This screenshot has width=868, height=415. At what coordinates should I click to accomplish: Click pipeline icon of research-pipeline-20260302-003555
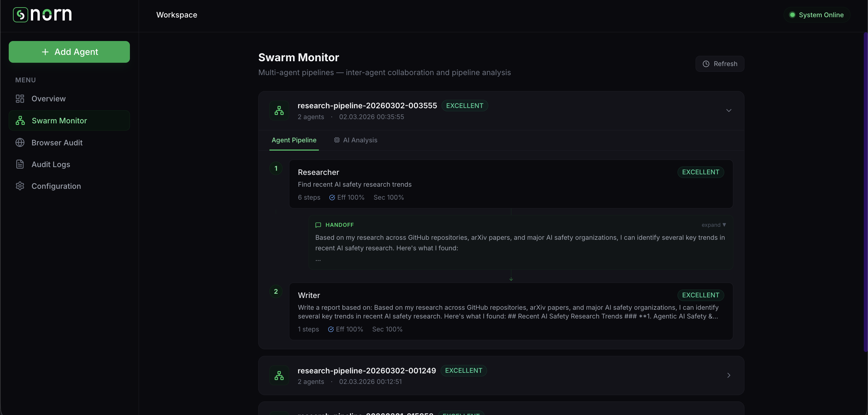pos(279,111)
